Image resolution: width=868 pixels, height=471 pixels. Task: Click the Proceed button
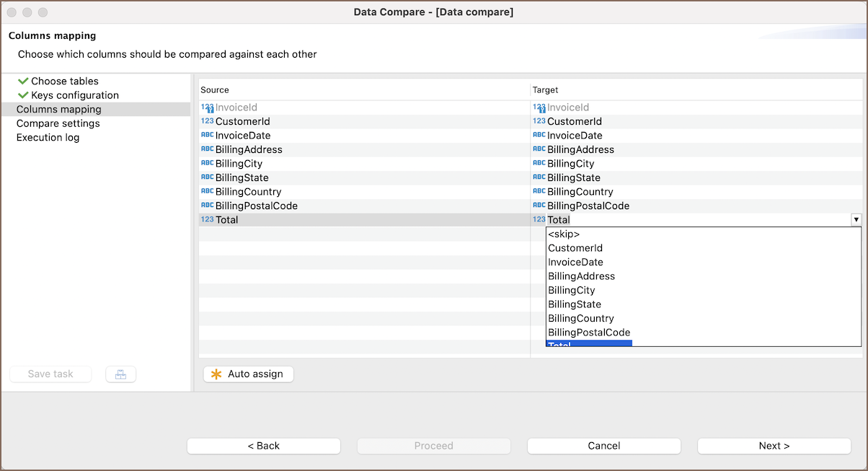(x=434, y=446)
